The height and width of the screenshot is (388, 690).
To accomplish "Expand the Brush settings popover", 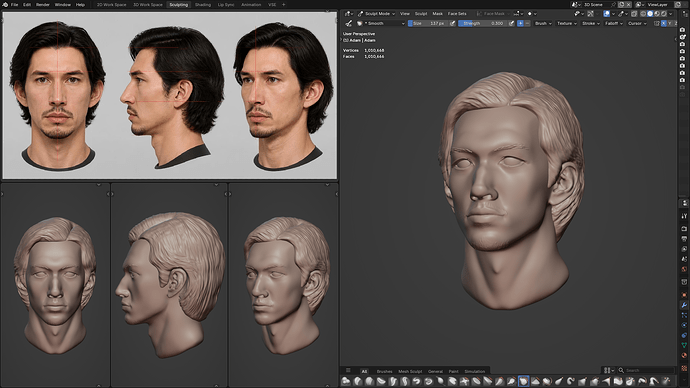I will click(543, 23).
